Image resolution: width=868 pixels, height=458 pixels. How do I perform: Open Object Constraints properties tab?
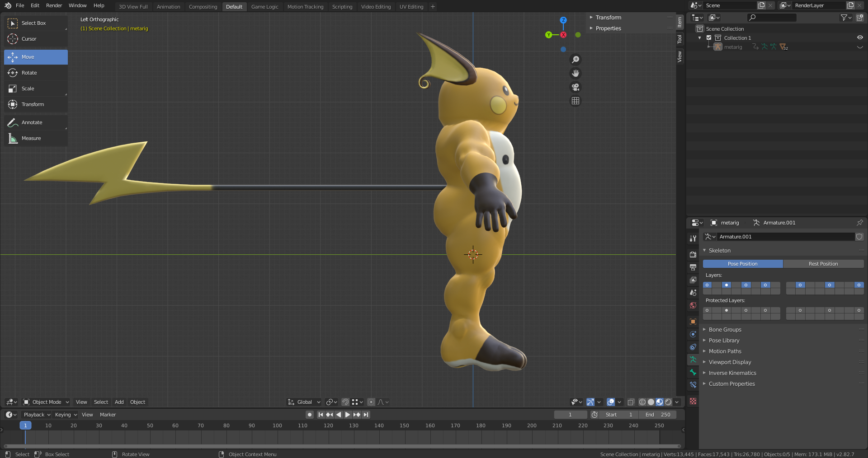[x=693, y=347]
